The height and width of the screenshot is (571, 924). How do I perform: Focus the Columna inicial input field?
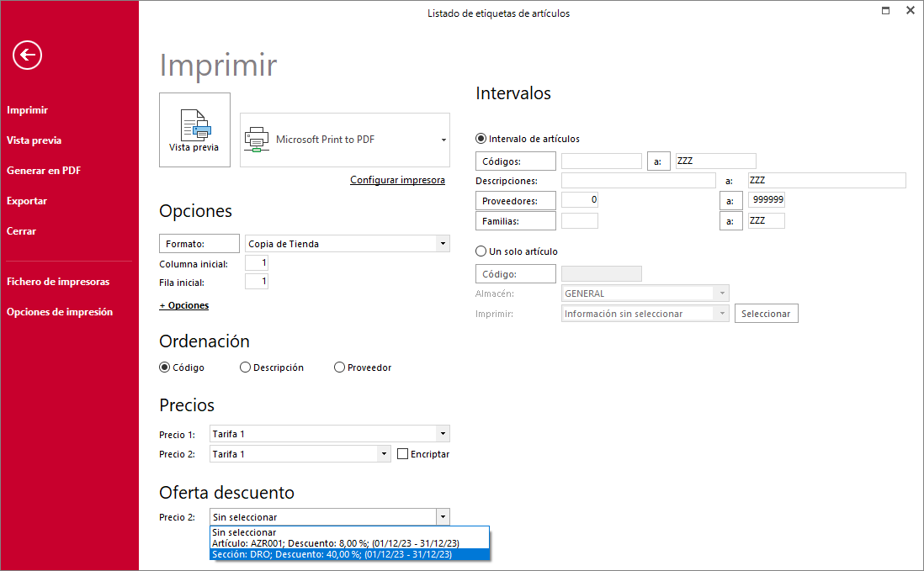(257, 263)
